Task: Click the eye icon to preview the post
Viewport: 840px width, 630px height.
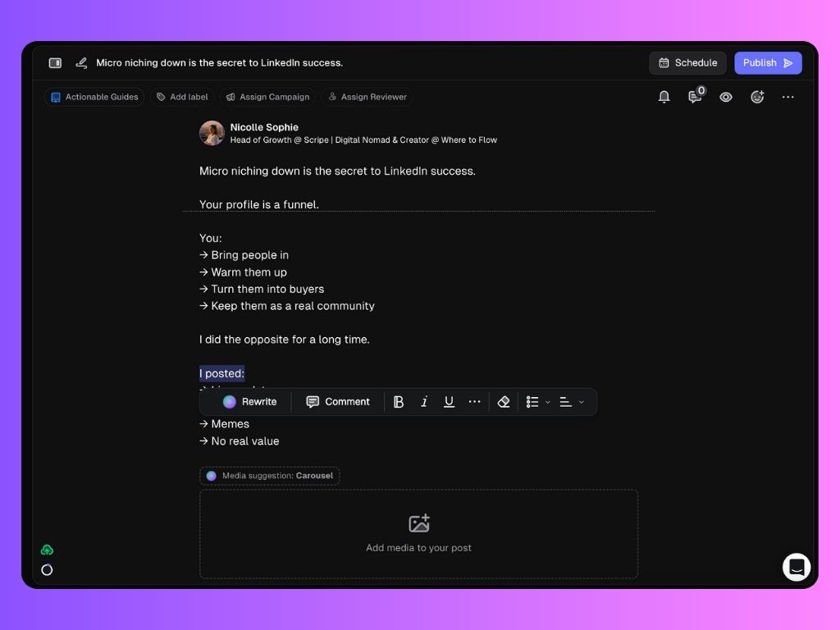Action: pyautogui.click(x=725, y=97)
